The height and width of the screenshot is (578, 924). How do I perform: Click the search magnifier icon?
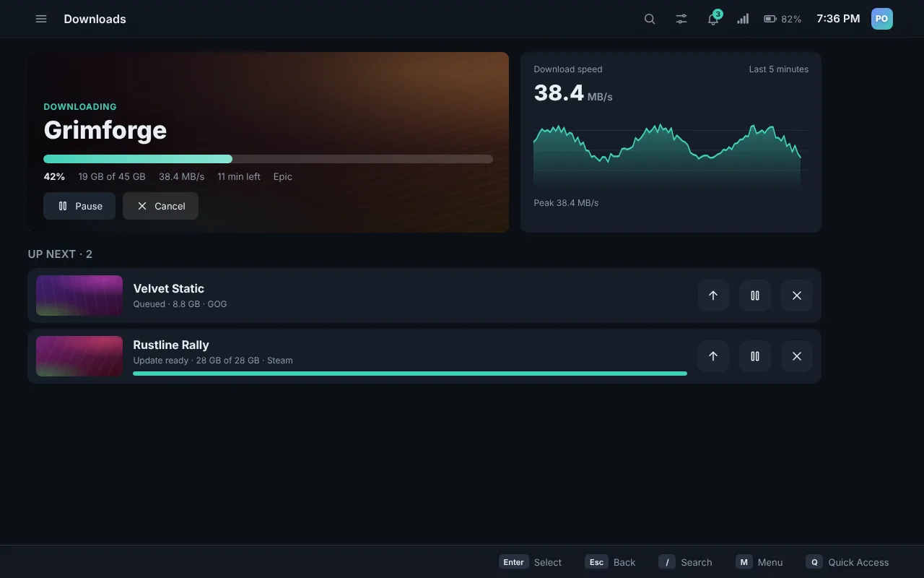(650, 19)
